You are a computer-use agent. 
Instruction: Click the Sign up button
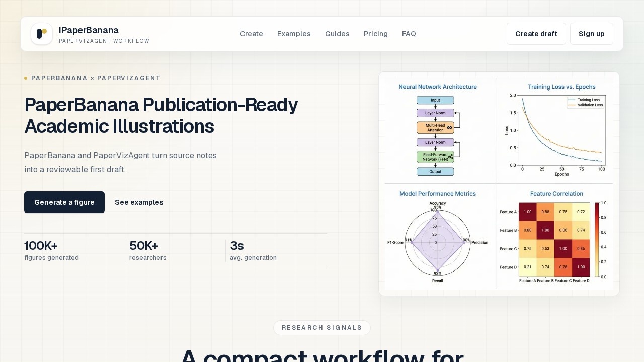(x=592, y=34)
